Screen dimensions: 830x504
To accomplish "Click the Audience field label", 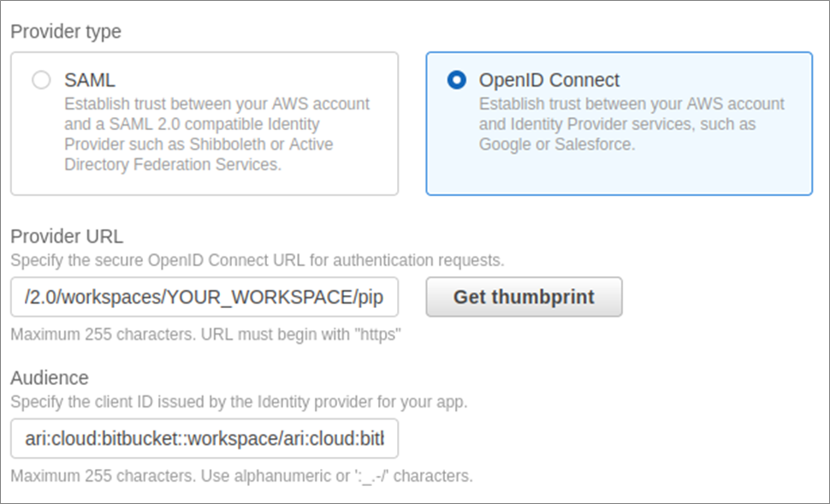I will 50,378.
